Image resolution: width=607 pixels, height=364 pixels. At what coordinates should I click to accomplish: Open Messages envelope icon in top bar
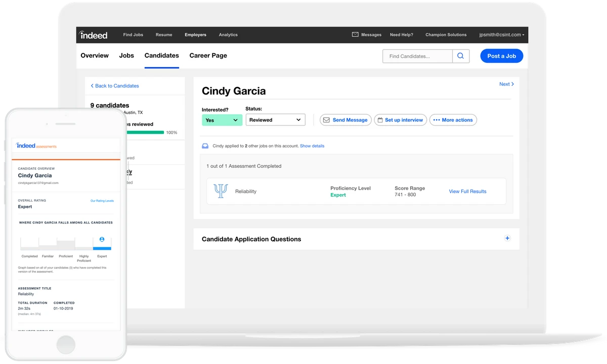[355, 35]
